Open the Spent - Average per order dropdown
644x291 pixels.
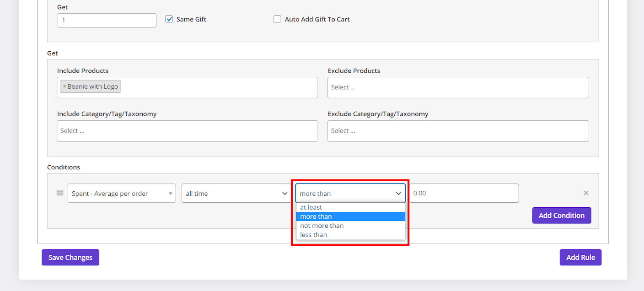pos(121,194)
